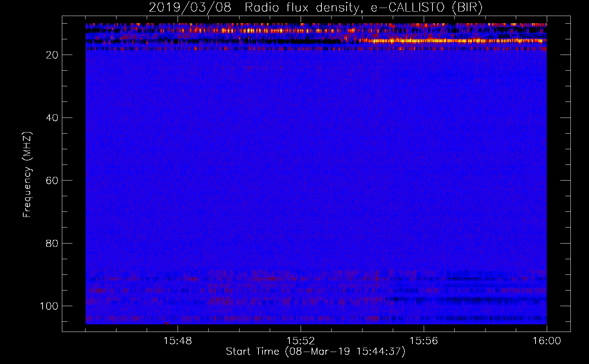This screenshot has width=589, height=364.
Task: Click the '15:48' time tick label
Action: (x=178, y=341)
